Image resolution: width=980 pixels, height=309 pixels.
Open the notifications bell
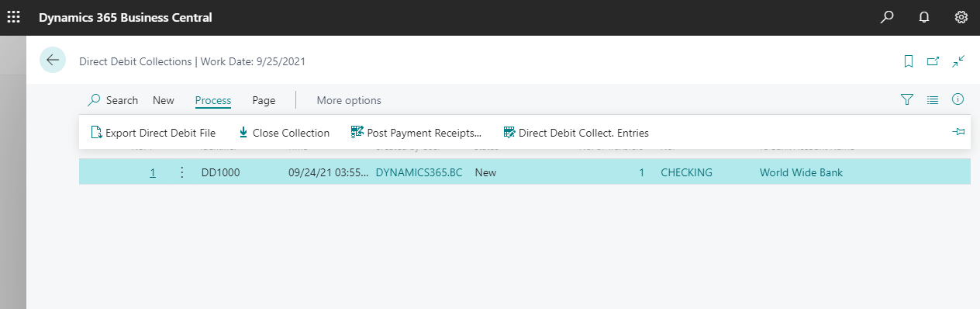coord(924,17)
